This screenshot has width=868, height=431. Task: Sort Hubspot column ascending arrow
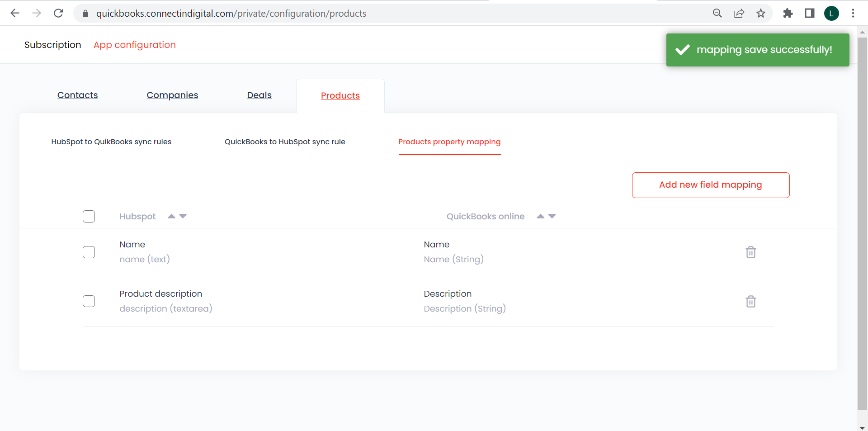click(171, 216)
